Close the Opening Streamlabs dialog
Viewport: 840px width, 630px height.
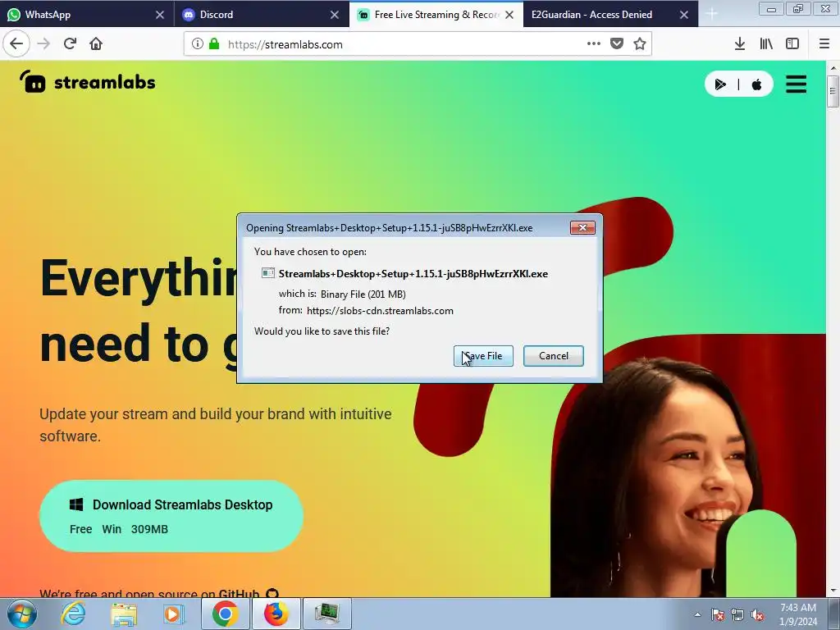coord(582,228)
